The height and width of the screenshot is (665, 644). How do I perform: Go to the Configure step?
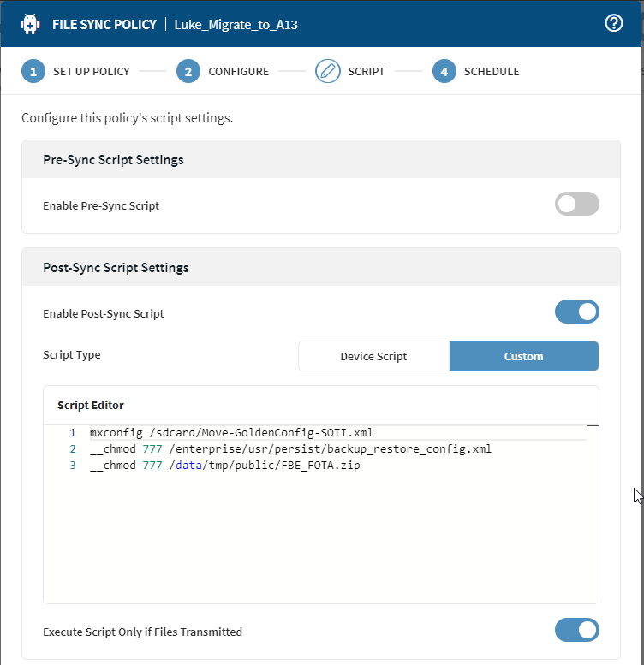coord(238,71)
